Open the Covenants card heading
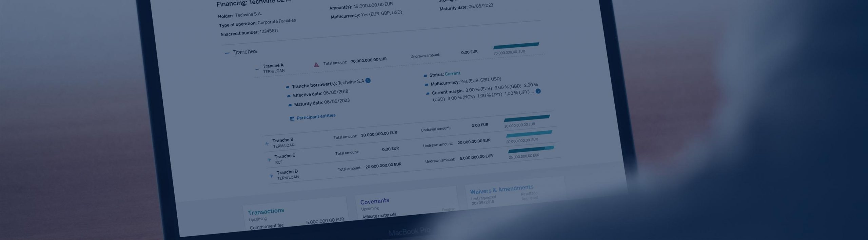Viewport: 868px width, 240px height. 375,201
